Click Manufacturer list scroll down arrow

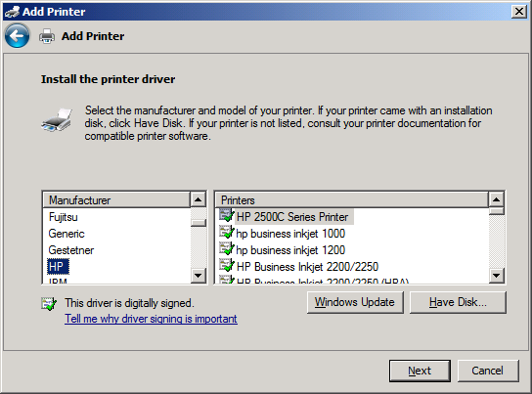[199, 275]
